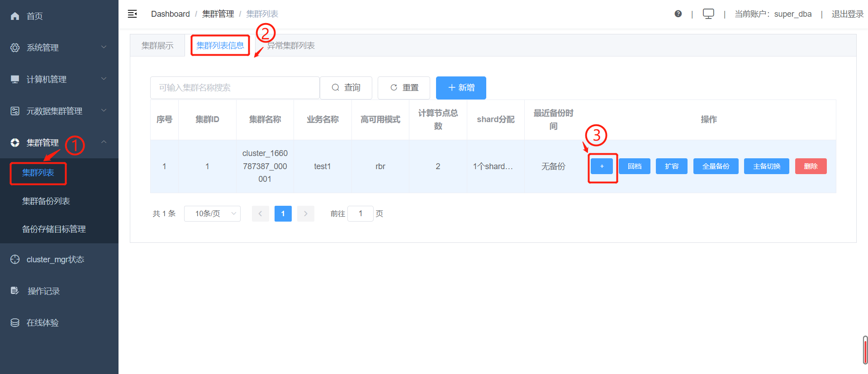The image size is (868, 374).
Task: Click the edit-log icon beside 操作记录
Action: point(15,291)
